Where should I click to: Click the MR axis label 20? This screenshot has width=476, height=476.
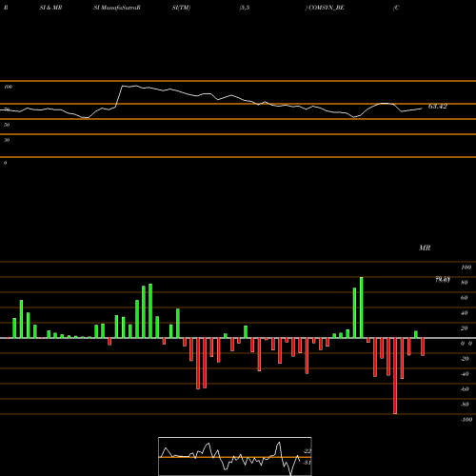[465, 328]
